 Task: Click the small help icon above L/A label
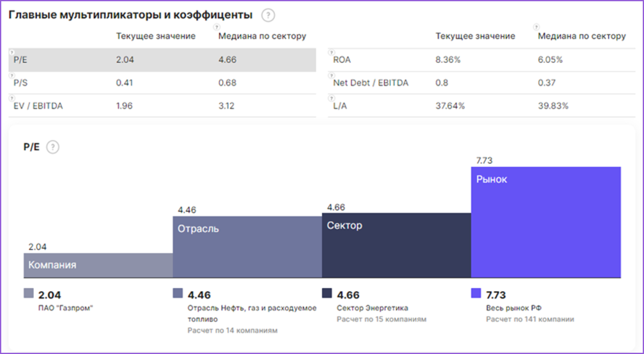[331, 98]
